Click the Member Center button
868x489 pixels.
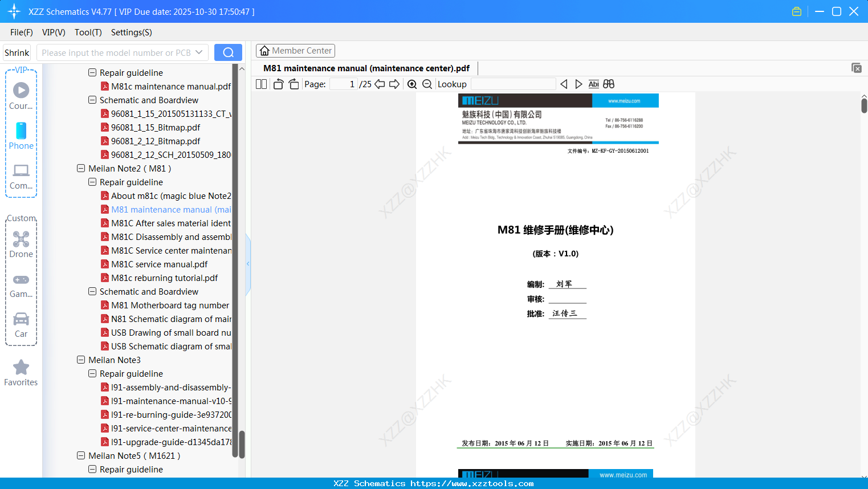pos(295,50)
